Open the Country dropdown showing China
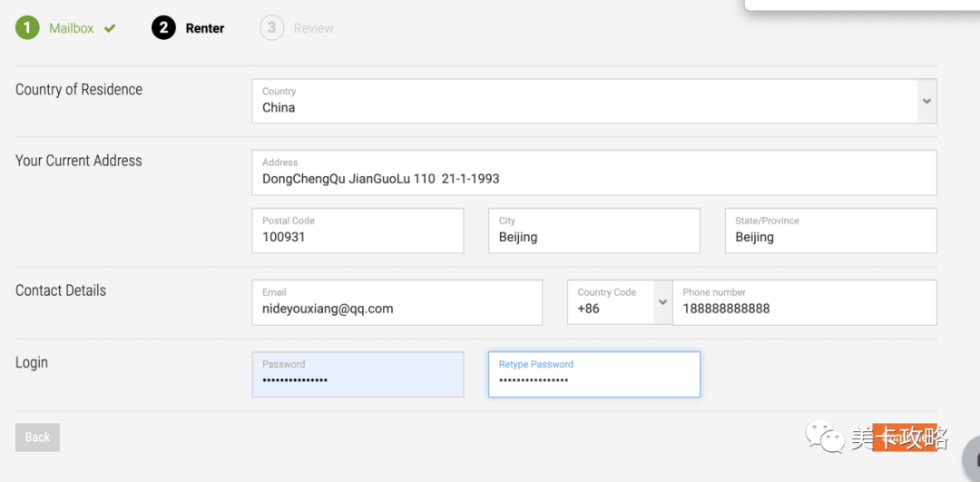980x482 pixels. [594, 101]
